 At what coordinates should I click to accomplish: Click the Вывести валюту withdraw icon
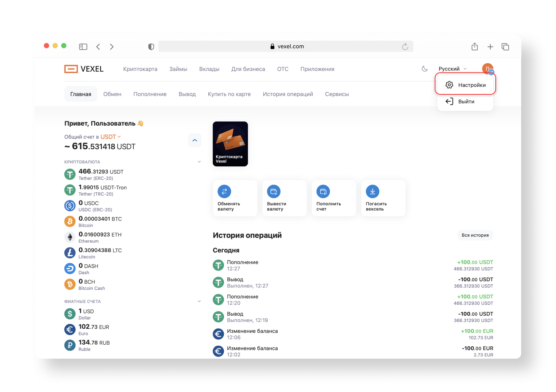click(x=274, y=191)
